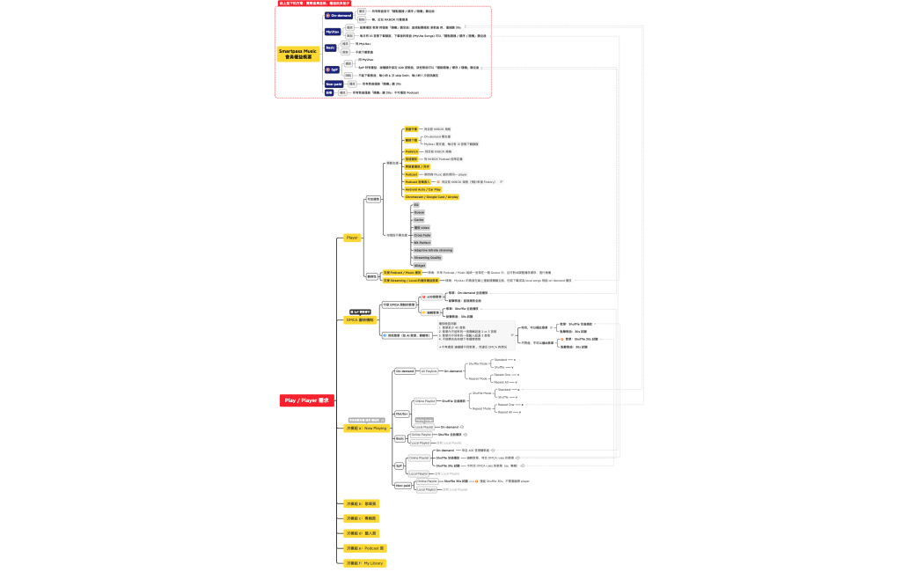Click yellow marker icon on 過期歌單 node

click(x=423, y=312)
